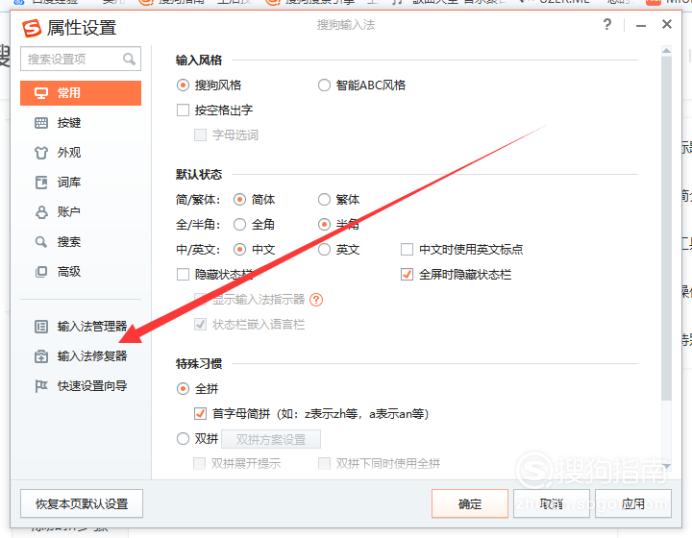Click 恢复本页默认设置 button
692x538 pixels.
[82, 504]
